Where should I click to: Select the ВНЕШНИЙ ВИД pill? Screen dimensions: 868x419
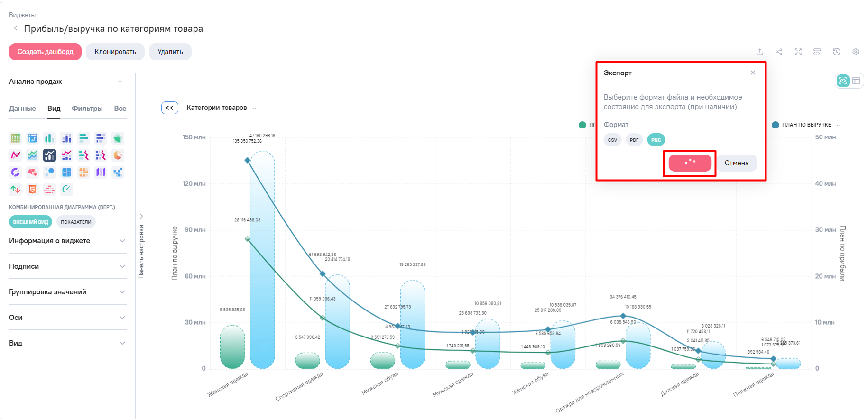(x=30, y=222)
